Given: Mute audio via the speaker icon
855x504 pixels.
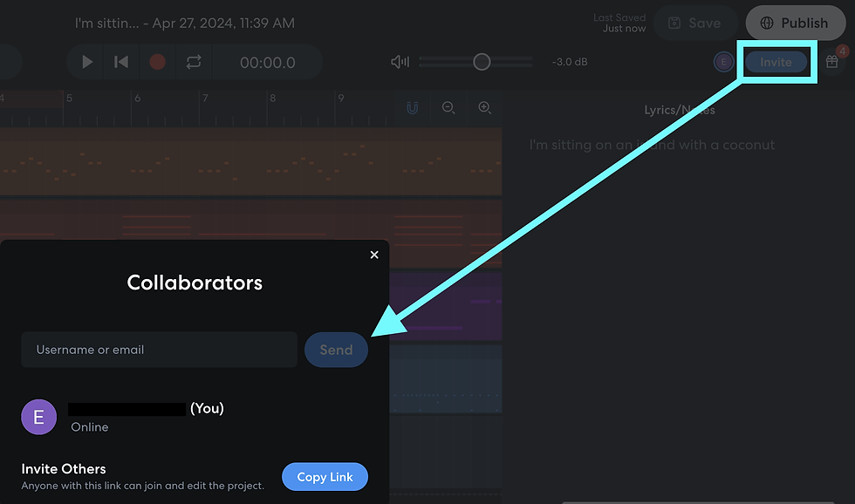Looking at the screenshot, I should pos(399,61).
